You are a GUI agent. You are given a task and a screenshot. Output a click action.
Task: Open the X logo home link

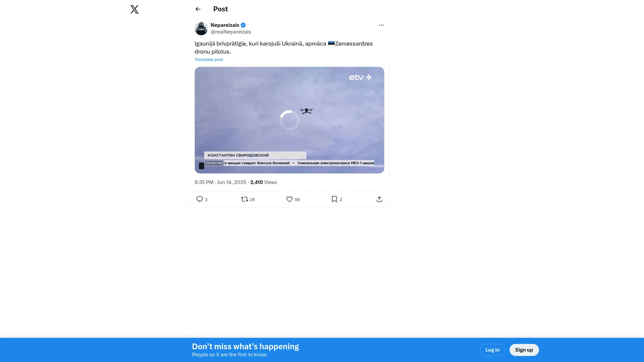135,9
